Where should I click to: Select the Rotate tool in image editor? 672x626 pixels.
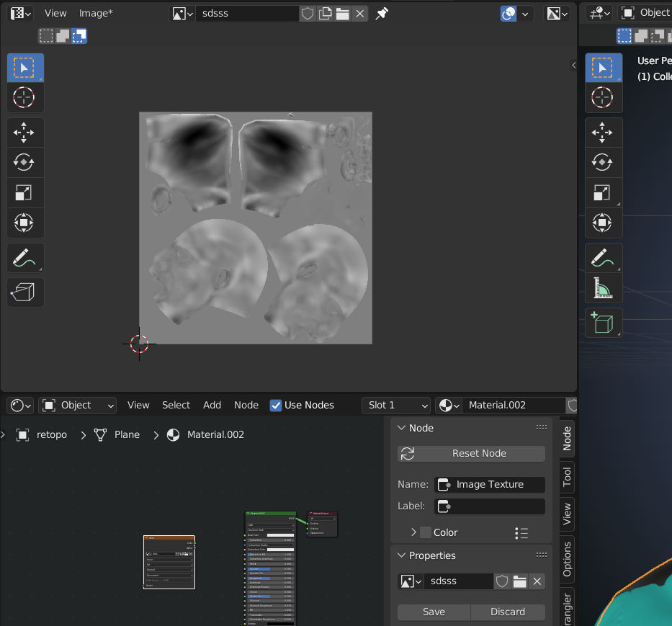[25, 163]
